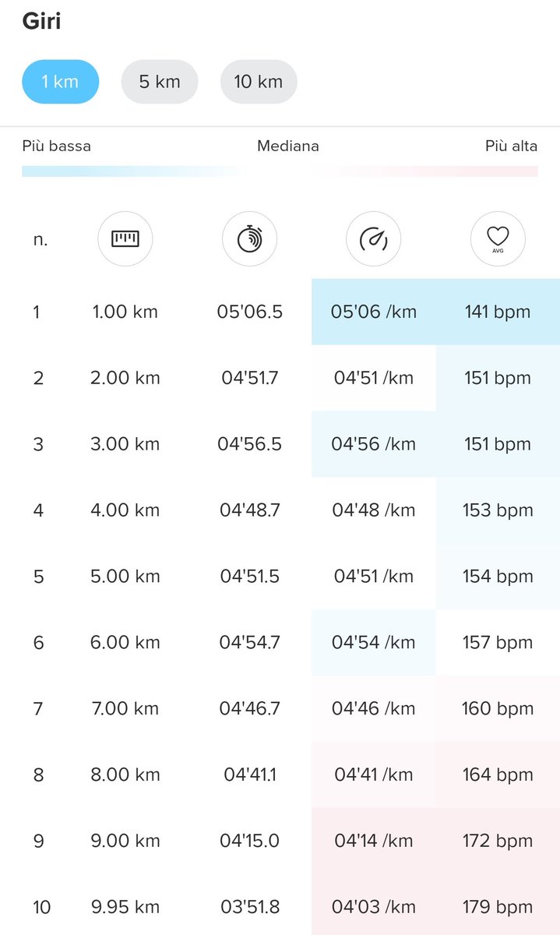This screenshot has width=560, height=935.
Task: Tap the distance ruler column icon
Action: (125, 239)
